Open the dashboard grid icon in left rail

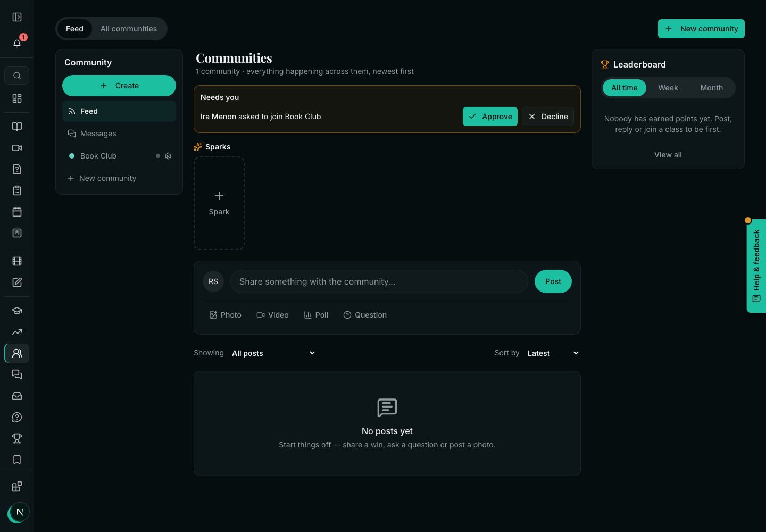(17, 98)
